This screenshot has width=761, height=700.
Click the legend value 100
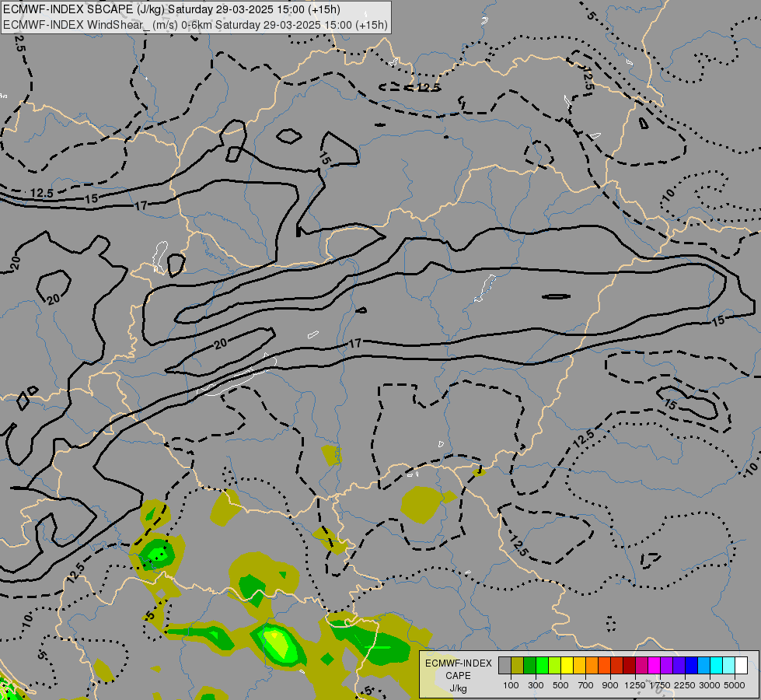click(511, 685)
